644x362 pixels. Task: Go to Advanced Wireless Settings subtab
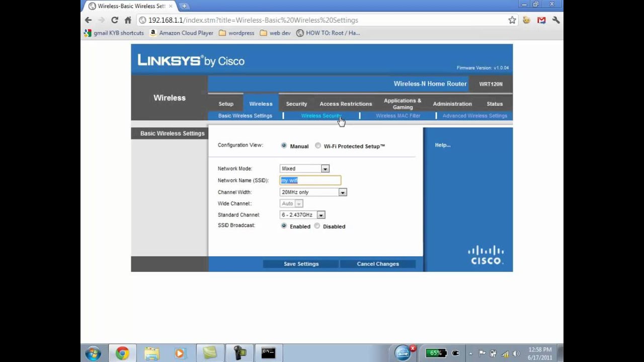[475, 116]
